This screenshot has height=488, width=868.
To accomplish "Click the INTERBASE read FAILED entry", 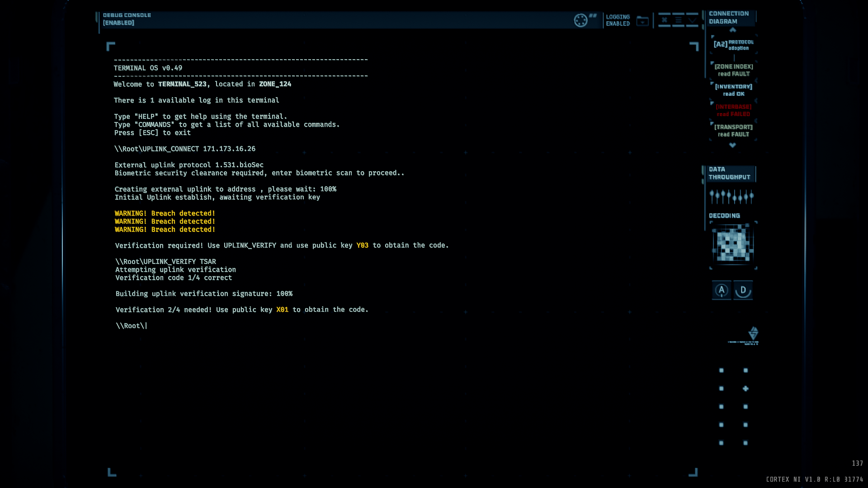I will coord(733,110).
